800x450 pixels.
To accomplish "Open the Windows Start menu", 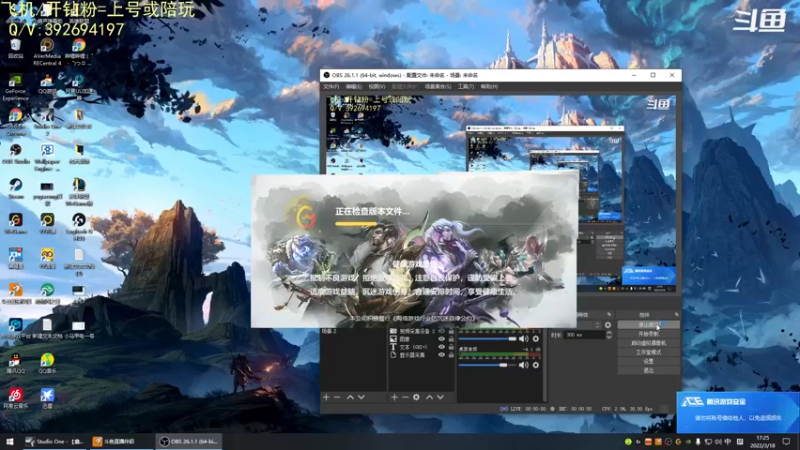I will (x=10, y=441).
